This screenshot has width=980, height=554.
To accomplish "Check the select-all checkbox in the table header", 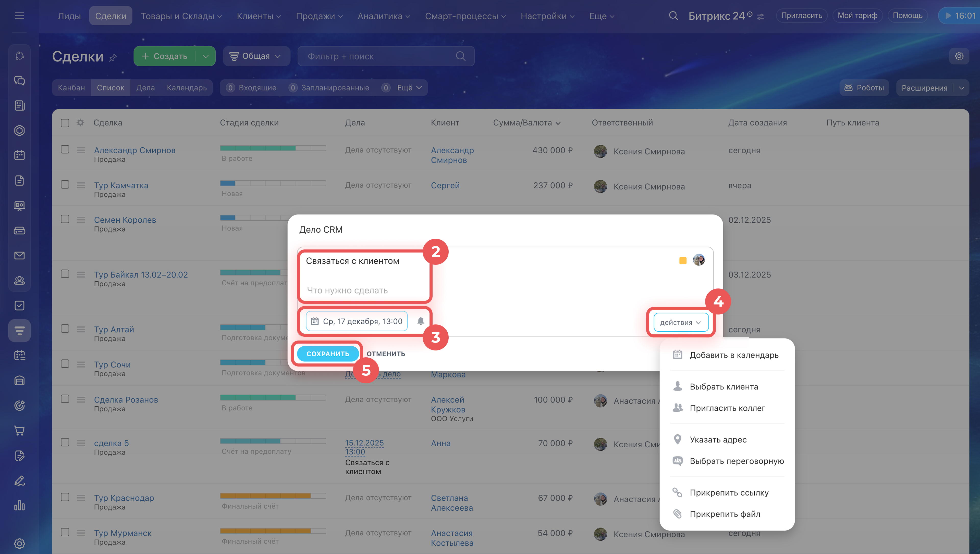I will coord(65,123).
